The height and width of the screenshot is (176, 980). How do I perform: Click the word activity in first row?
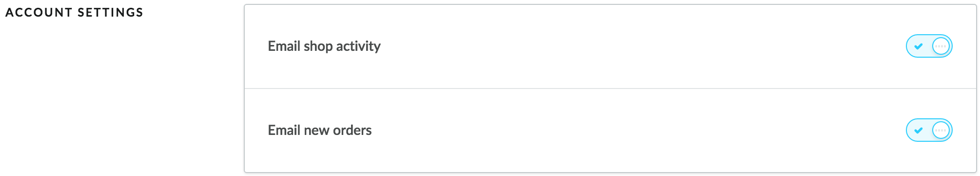(x=358, y=46)
